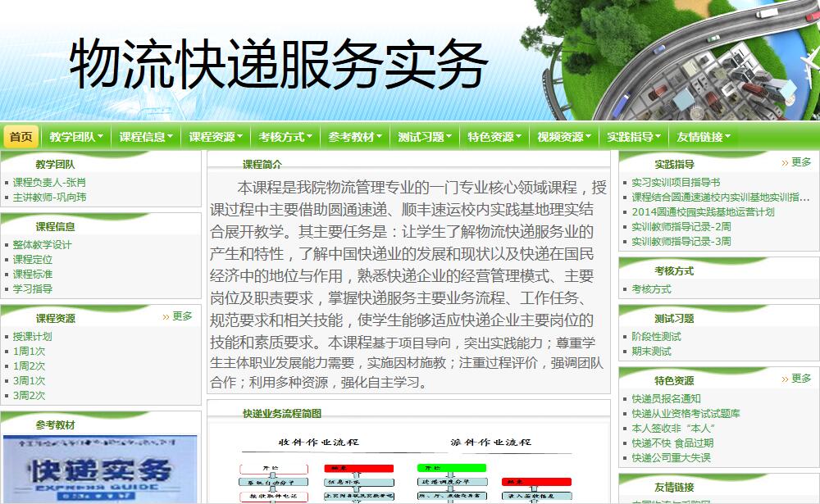Open the 学习指导 link
The width and height of the screenshot is (820, 504).
(33, 288)
